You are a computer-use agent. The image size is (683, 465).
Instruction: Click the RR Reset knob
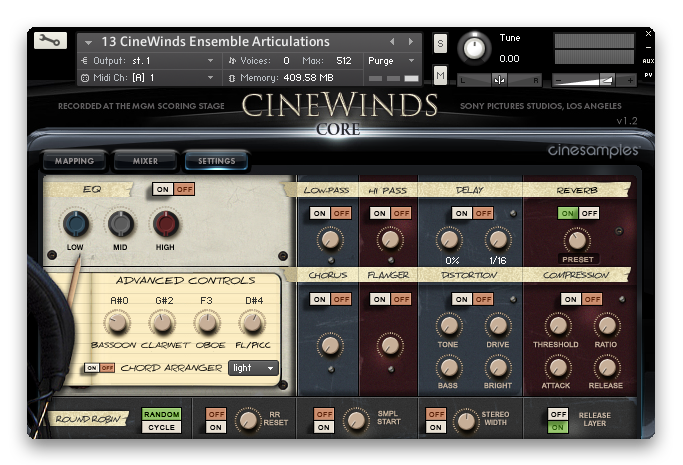(248, 421)
